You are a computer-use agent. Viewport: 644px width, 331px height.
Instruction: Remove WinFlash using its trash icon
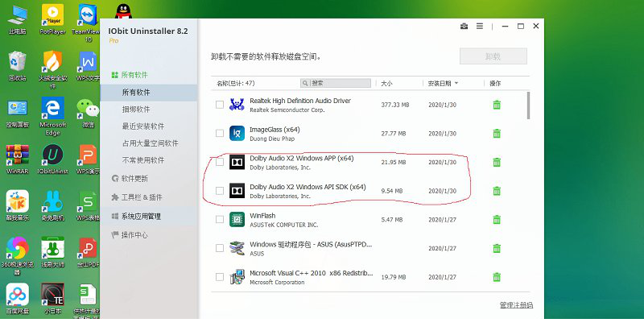click(x=497, y=220)
